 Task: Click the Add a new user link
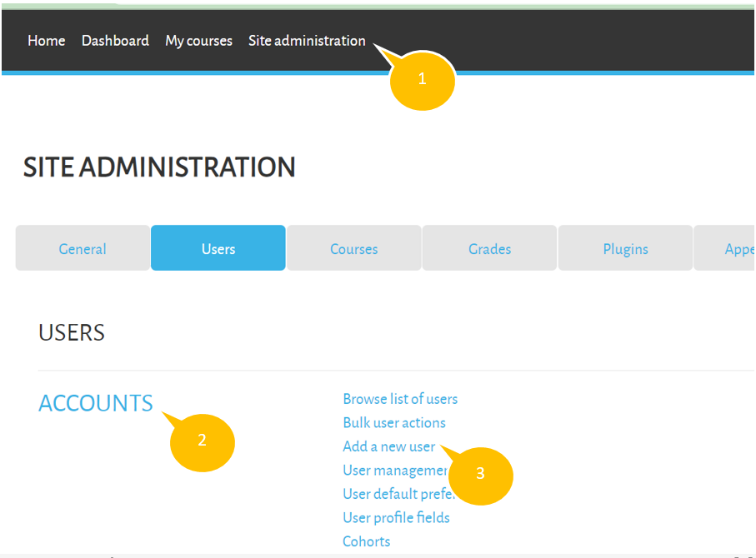click(388, 446)
